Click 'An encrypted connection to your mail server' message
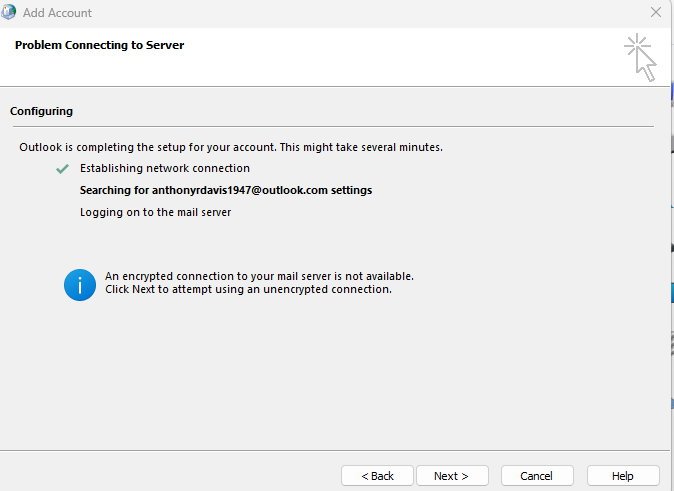 (259, 276)
